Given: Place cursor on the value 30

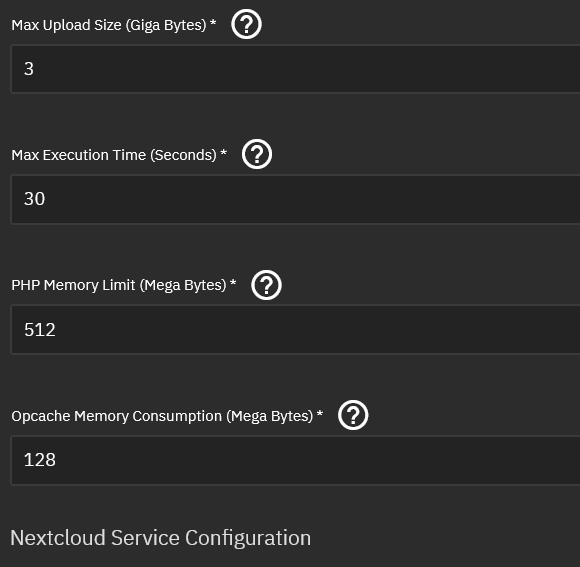Looking at the screenshot, I should pyautogui.click(x=34, y=199).
